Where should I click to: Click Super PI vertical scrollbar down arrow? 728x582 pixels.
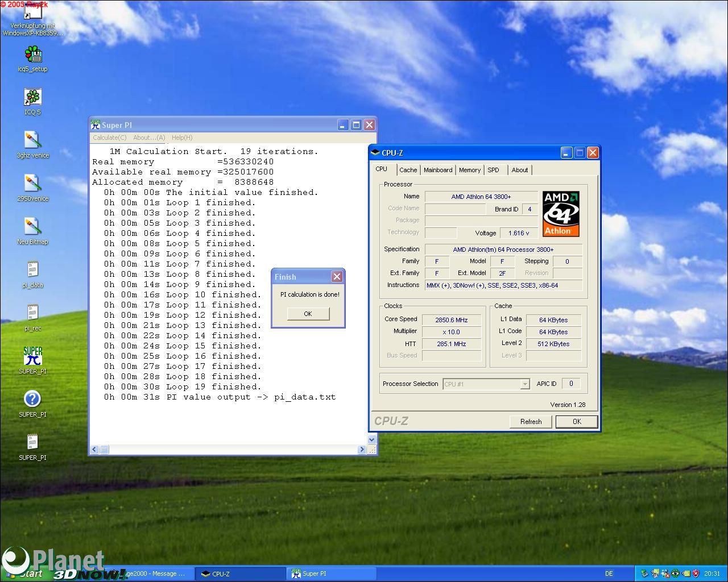click(x=372, y=439)
